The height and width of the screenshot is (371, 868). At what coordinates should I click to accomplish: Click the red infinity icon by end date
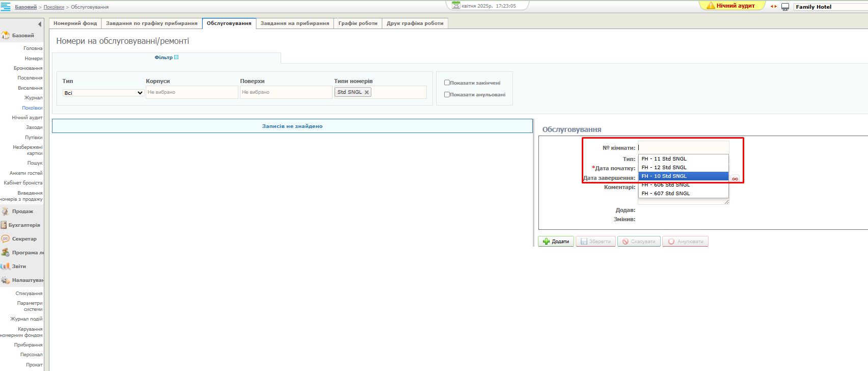[x=735, y=179]
